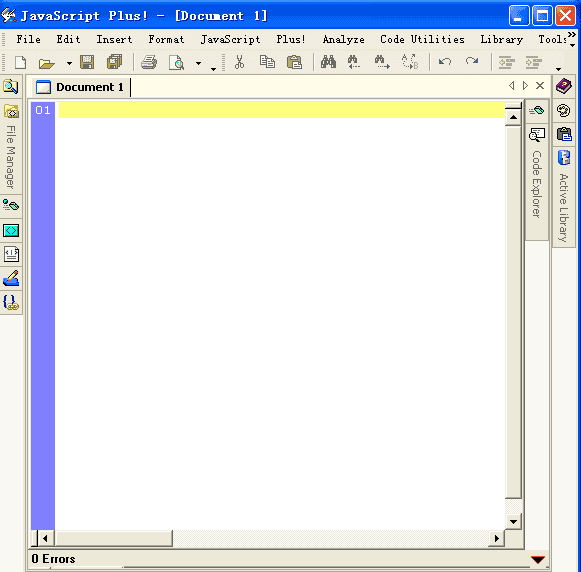
Task: Open the File menu
Action: coord(29,39)
